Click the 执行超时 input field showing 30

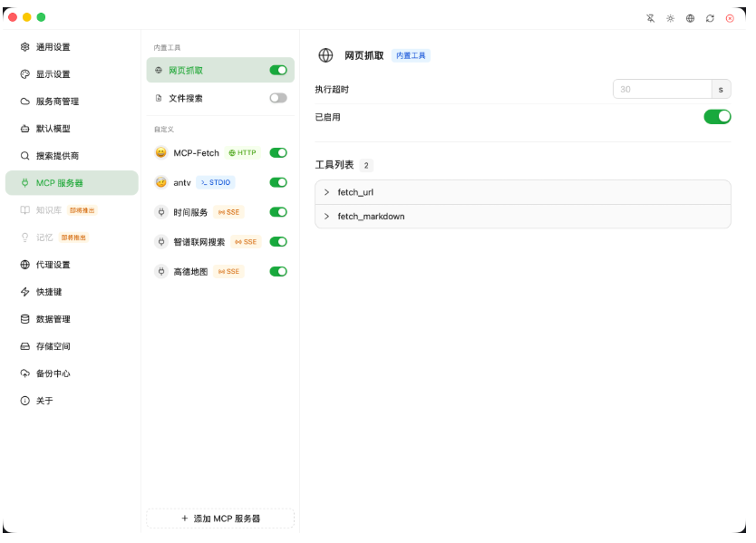tap(663, 89)
